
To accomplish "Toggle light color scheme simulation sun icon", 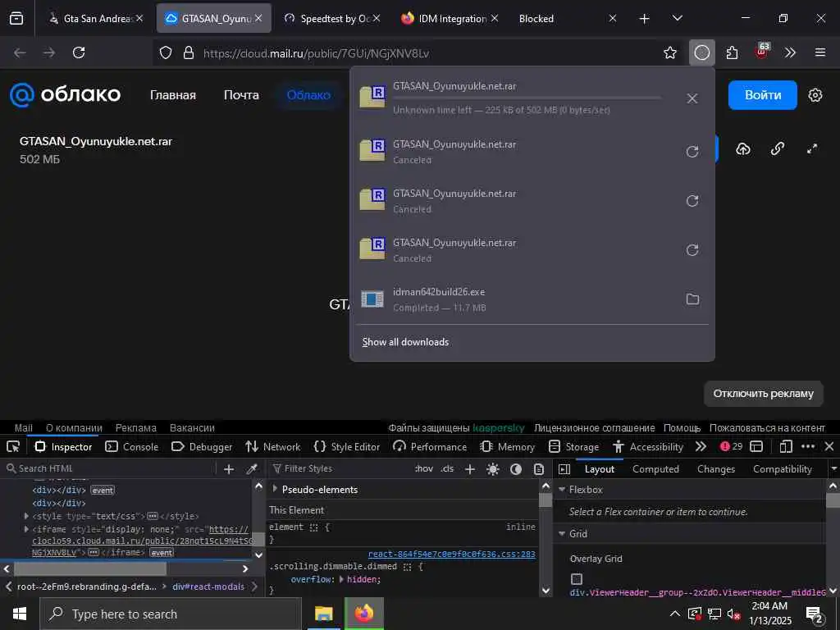I will [x=493, y=469].
